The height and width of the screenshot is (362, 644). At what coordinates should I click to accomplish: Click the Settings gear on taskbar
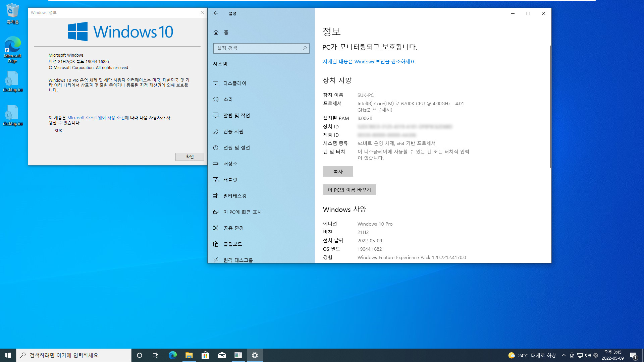tap(255, 355)
